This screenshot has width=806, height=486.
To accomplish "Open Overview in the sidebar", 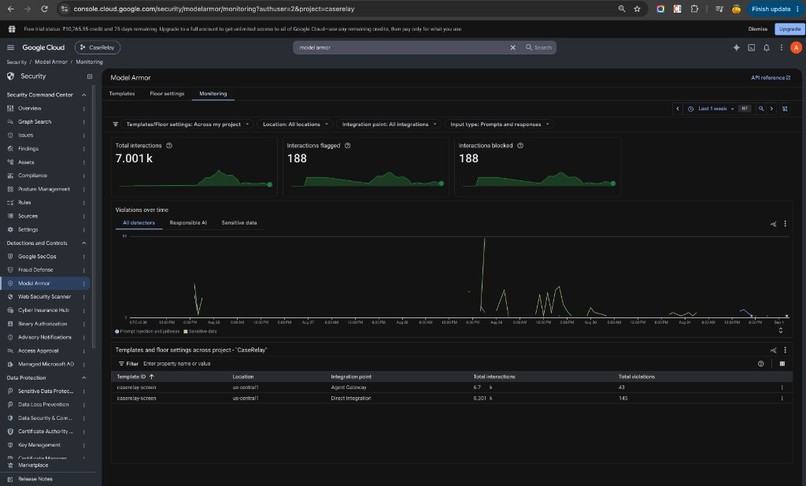I will [x=29, y=108].
